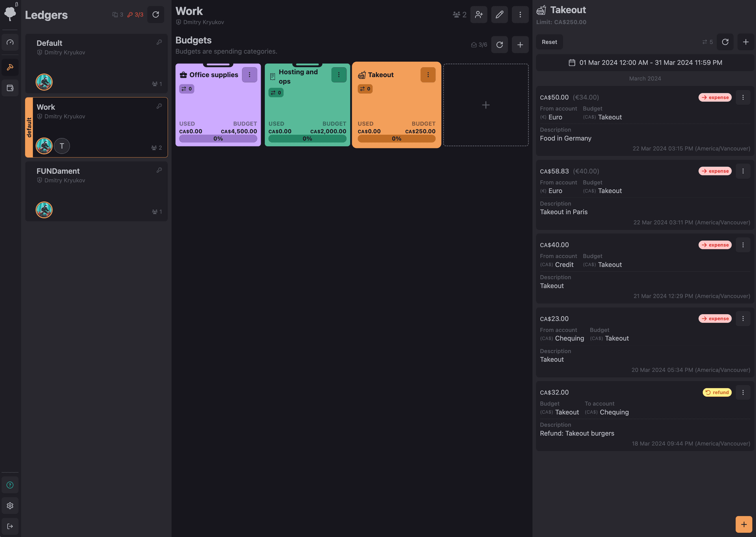Image resolution: width=756 pixels, height=537 pixels.
Task: Select the Default ledger
Action: coord(96,63)
